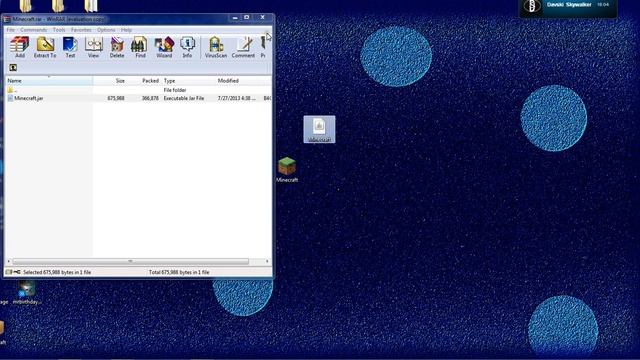This screenshot has height=360, width=640.
Task: Click the WinRAR title bar icon
Action: (7, 19)
